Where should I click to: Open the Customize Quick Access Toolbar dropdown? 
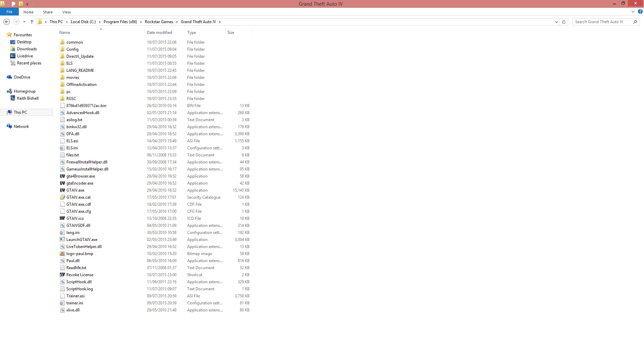coord(27,4)
